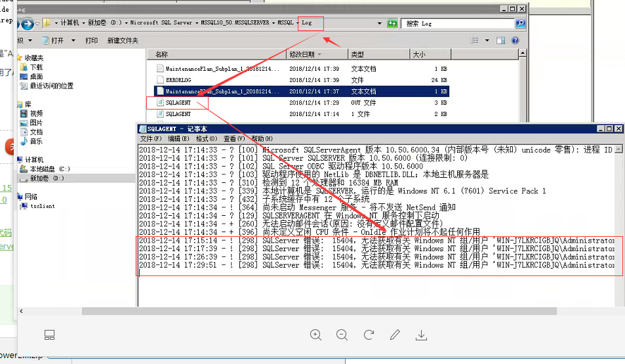
Task: Click the 打印 toolbar button
Action: click(92, 41)
